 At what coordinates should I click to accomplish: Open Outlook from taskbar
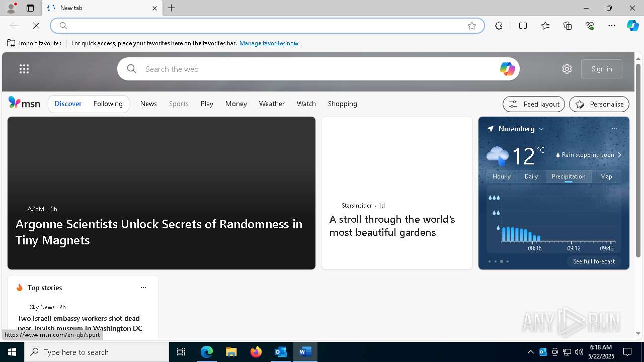coord(280,352)
